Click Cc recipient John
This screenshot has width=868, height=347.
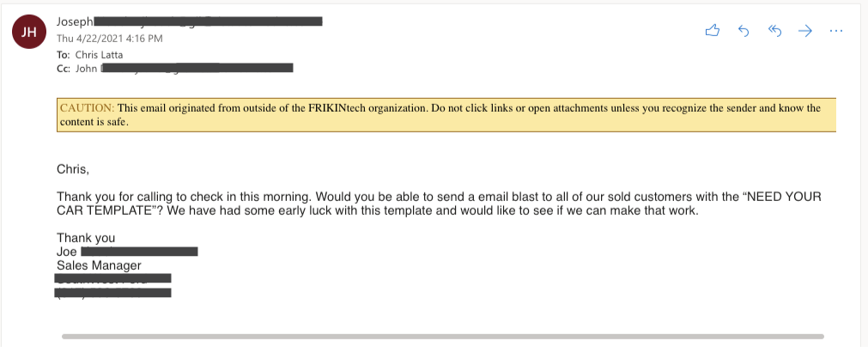87,69
